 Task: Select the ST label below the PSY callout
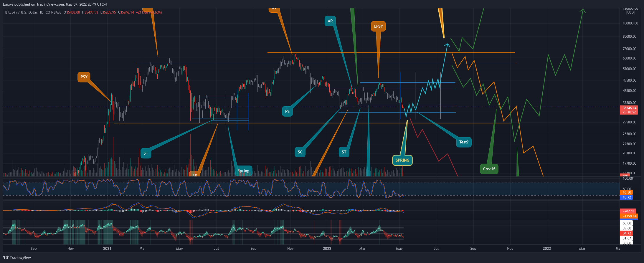146,153
